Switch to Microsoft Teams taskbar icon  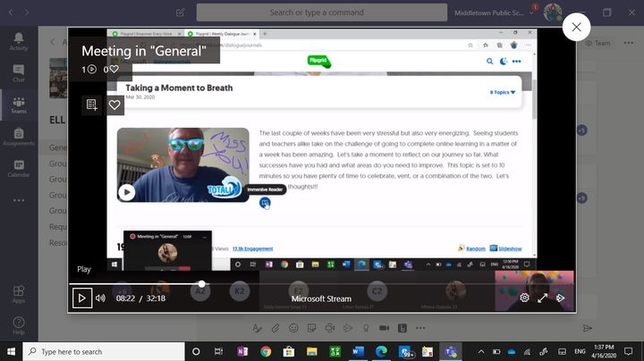coord(451,351)
